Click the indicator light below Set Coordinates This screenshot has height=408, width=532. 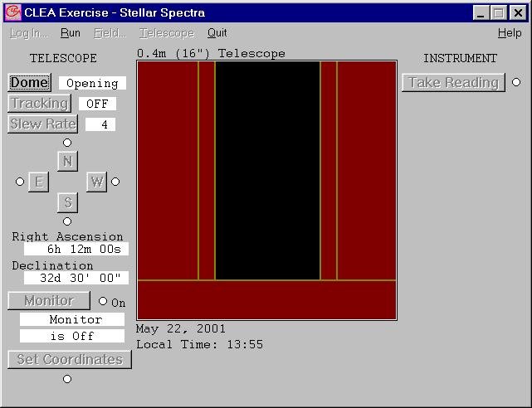tap(67, 379)
